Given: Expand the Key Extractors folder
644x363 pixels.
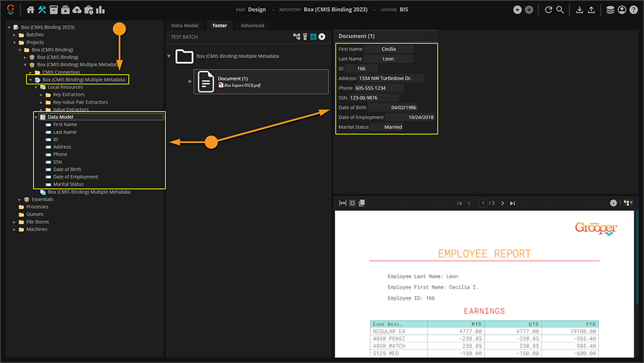Looking at the screenshot, I should [x=41, y=95].
